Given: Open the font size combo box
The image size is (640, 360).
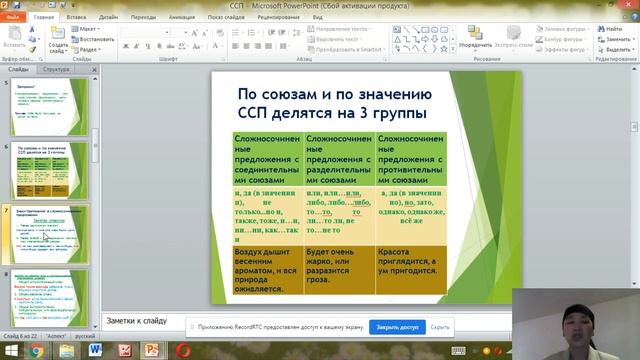Looking at the screenshot, I should (x=180, y=33).
